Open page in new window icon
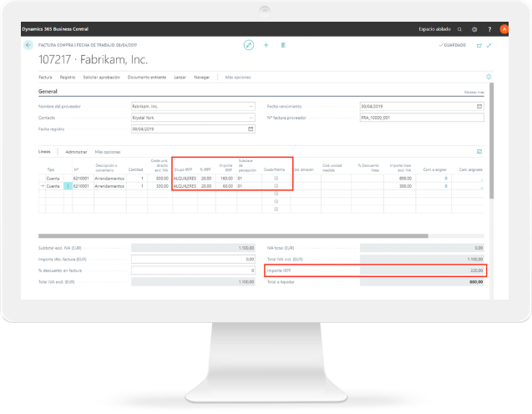 (479, 45)
